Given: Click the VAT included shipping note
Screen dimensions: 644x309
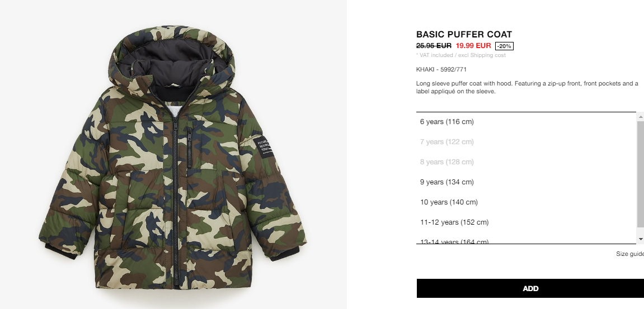Looking at the screenshot, I should pos(461,55).
